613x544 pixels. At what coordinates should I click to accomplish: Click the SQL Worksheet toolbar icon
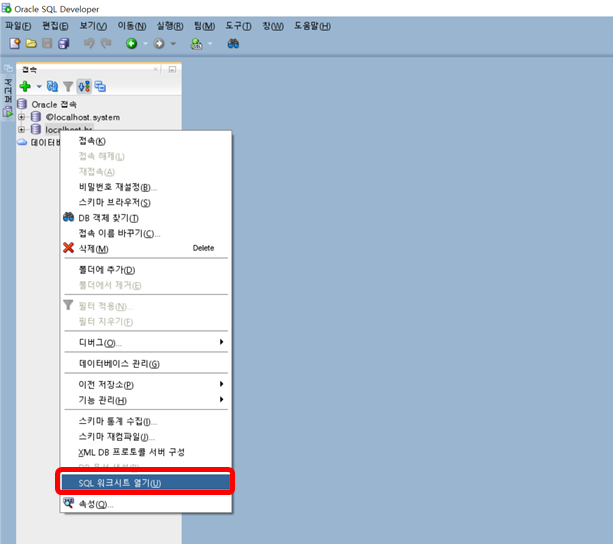tap(196, 43)
